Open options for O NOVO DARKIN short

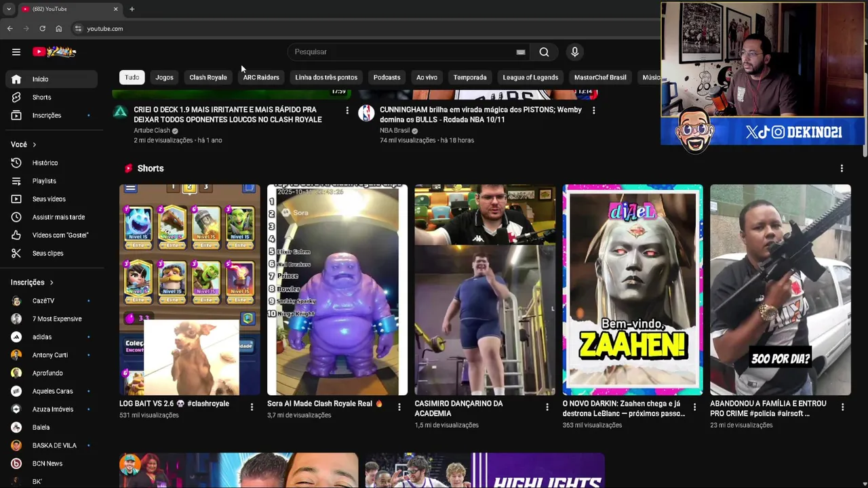694,407
